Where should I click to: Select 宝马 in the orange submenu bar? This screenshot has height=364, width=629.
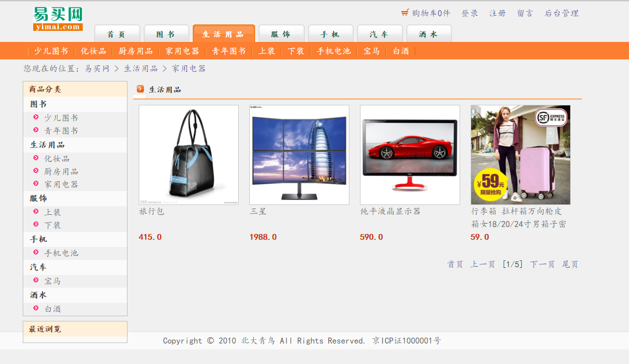[x=372, y=51]
